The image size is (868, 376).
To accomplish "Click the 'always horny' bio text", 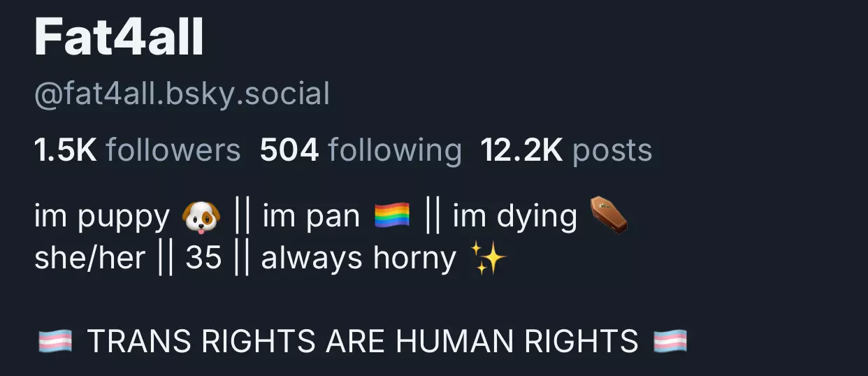I will point(359,259).
